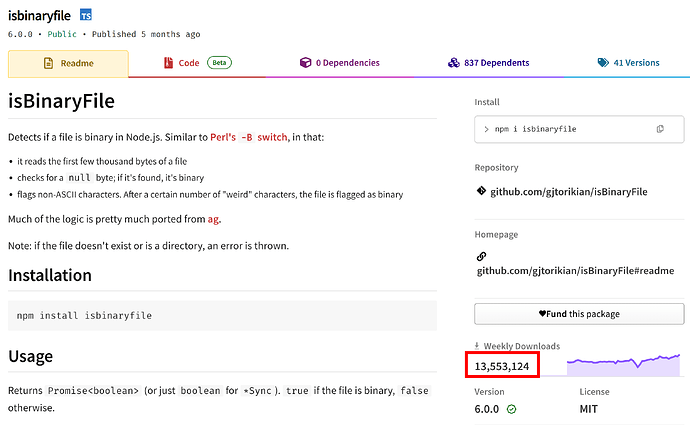This screenshot has height=425, width=690.
Task: Click the TypeScript TS badge icon
Action: [86, 15]
